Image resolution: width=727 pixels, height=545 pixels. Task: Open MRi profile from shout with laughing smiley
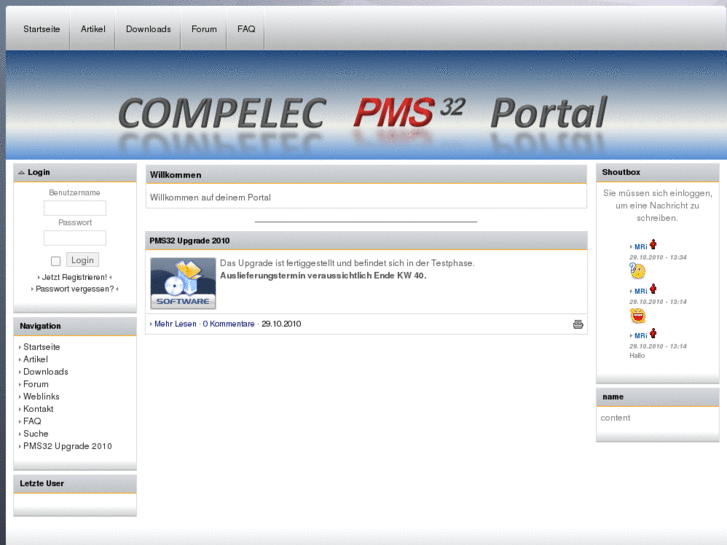point(641,291)
